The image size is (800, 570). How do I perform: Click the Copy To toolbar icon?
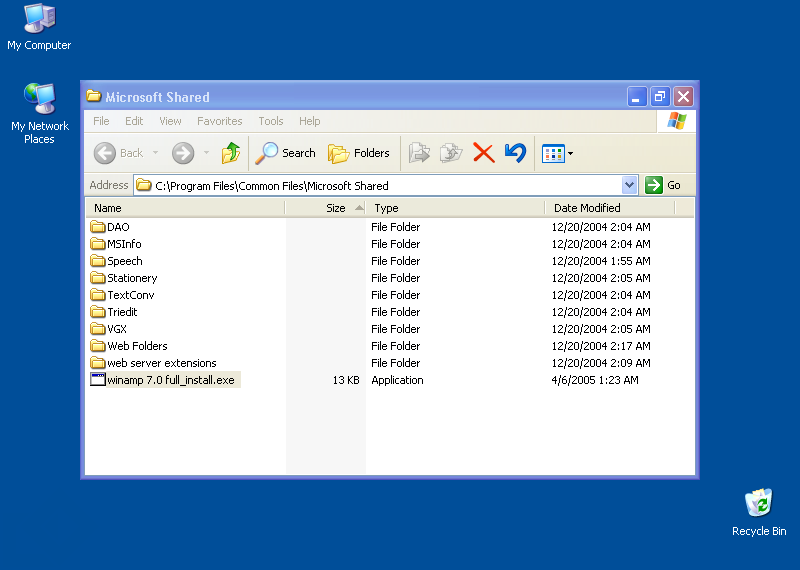tap(451, 153)
